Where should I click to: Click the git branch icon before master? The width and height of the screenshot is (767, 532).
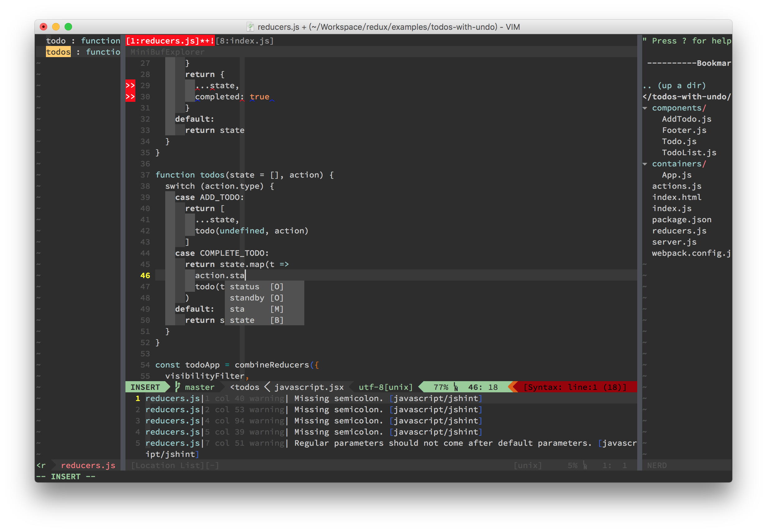click(x=177, y=387)
